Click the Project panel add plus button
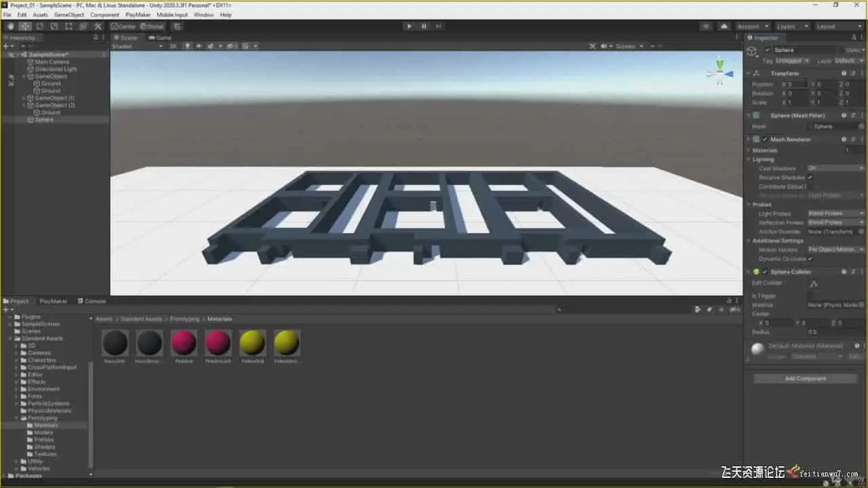Image resolution: width=868 pixels, height=488 pixels. (x=7, y=310)
